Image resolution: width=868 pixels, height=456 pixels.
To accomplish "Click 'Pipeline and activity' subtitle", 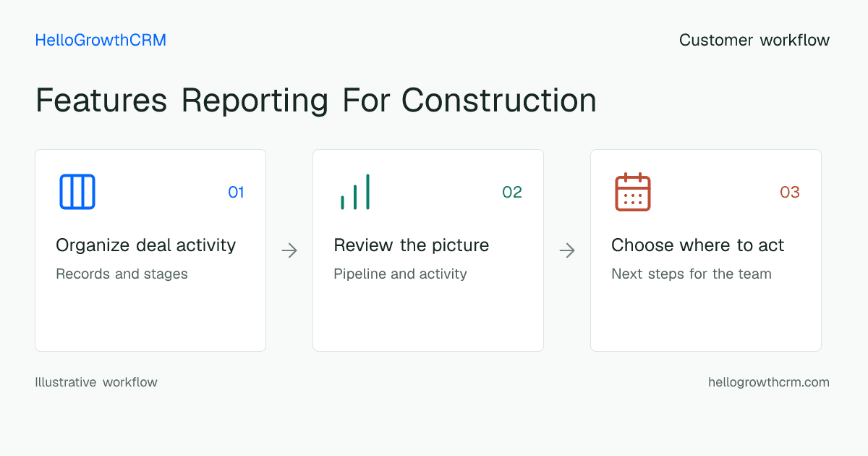I will pos(400,274).
